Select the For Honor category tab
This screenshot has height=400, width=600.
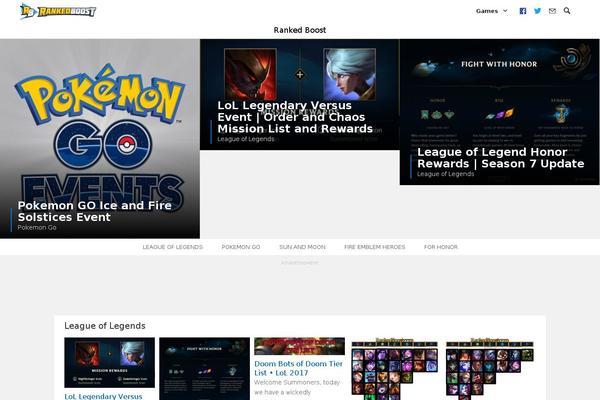tap(440, 247)
